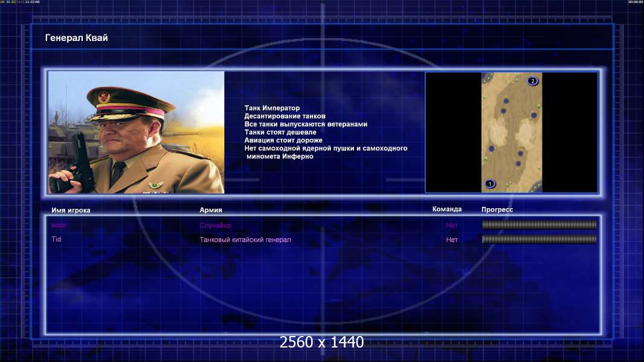Click the 'Команда' column header
The height and width of the screenshot is (362, 644).
[447, 209]
